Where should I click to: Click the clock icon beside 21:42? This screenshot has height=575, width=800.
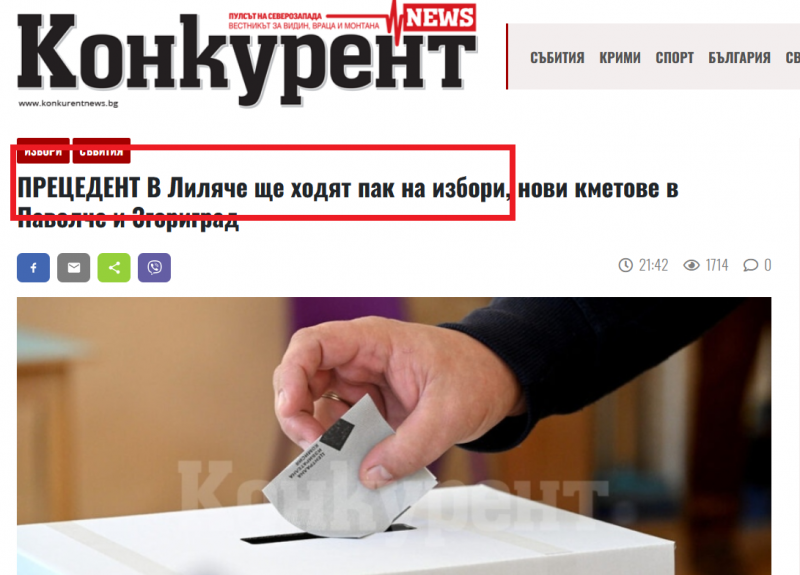(626, 265)
